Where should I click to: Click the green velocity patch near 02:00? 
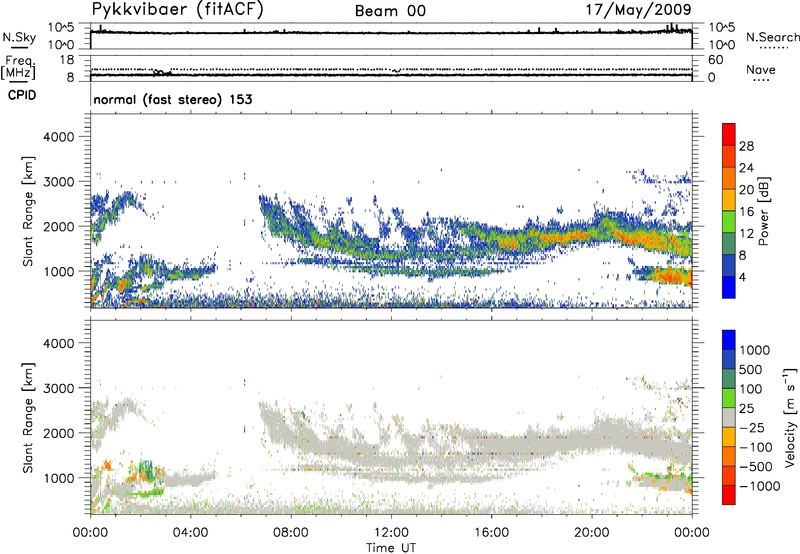point(146,469)
